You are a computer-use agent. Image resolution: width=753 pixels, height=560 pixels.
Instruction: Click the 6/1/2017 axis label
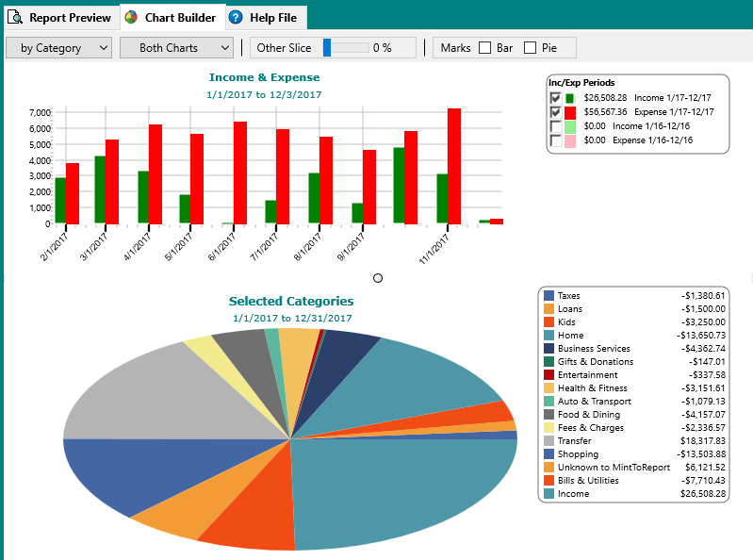221,247
